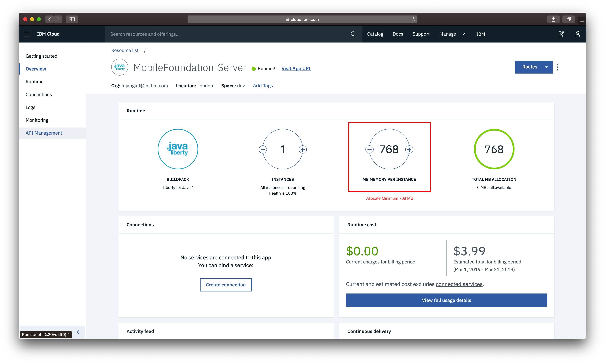The image size is (605, 364).
Task: Open the Visit App URL link
Action: [x=296, y=69]
